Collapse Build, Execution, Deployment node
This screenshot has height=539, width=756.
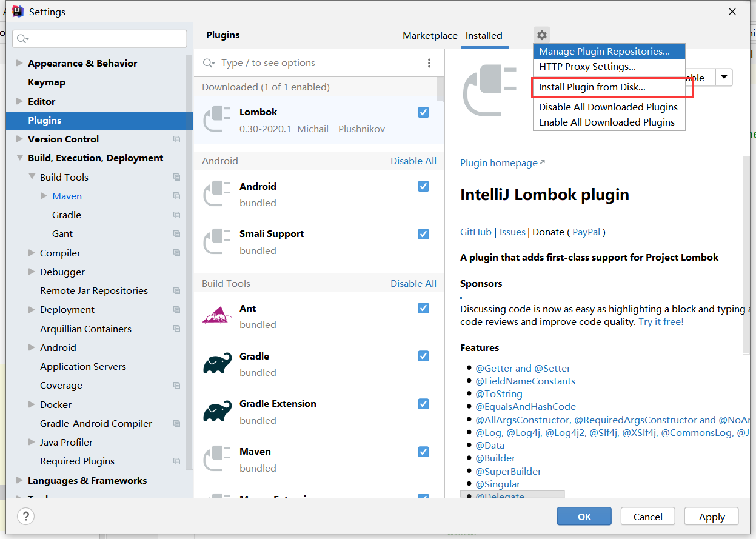[x=19, y=158]
